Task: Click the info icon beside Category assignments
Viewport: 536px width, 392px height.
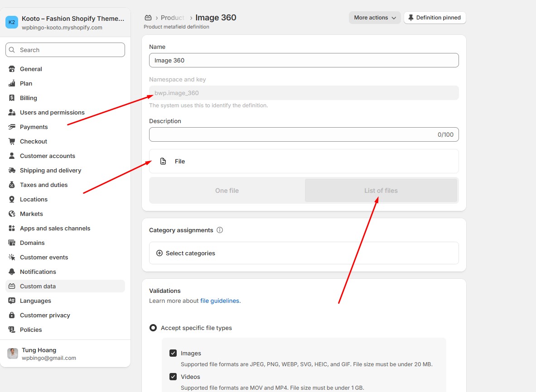Action: pos(220,230)
